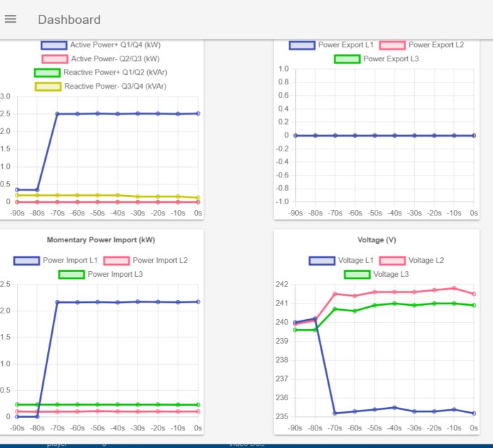
Task: Open the hamburger navigation menu
Action: pyautogui.click(x=11, y=19)
